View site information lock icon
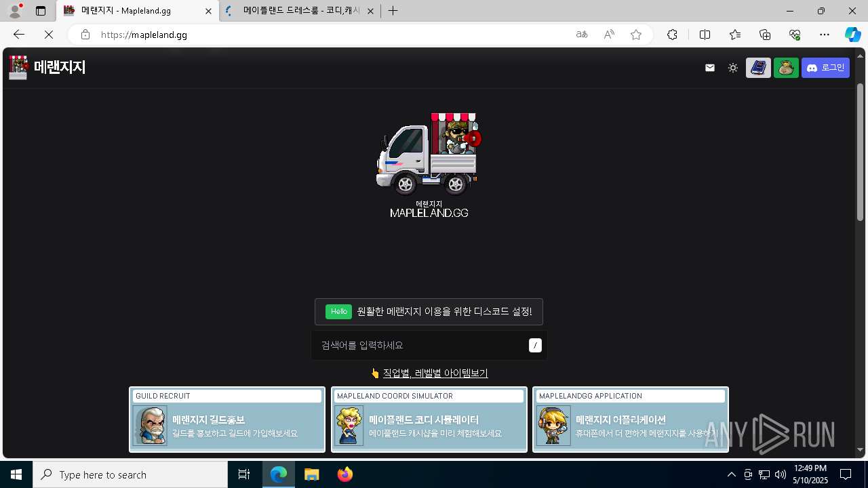The width and height of the screenshot is (868, 488). click(85, 35)
